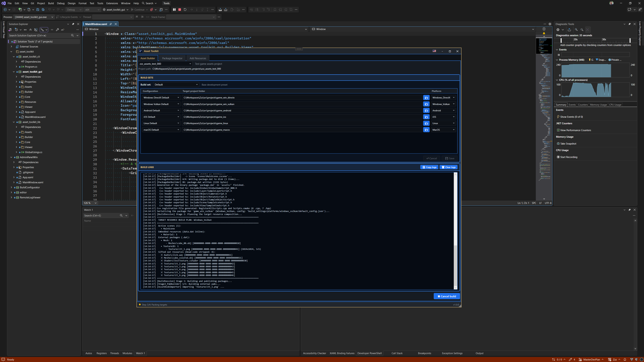Open the language flag icon in Asset Toolkit
Viewport: 644px width, 362px height.
pos(434,51)
